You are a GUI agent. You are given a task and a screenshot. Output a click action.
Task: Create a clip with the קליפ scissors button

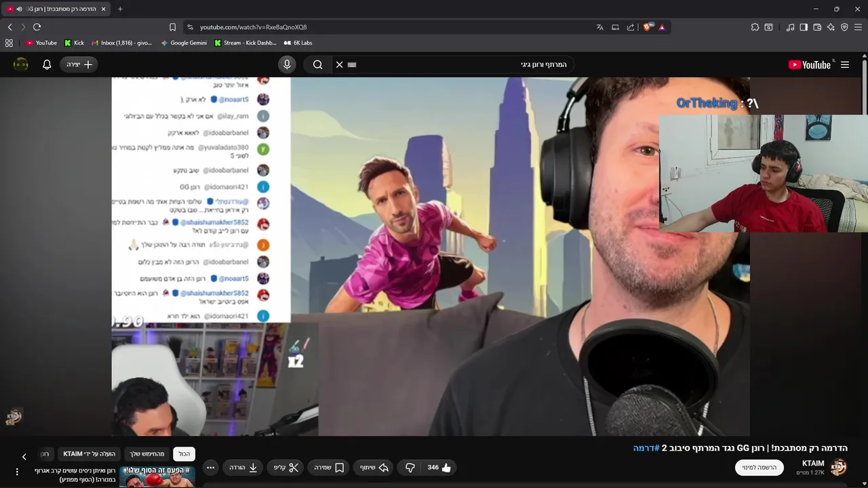tap(286, 468)
